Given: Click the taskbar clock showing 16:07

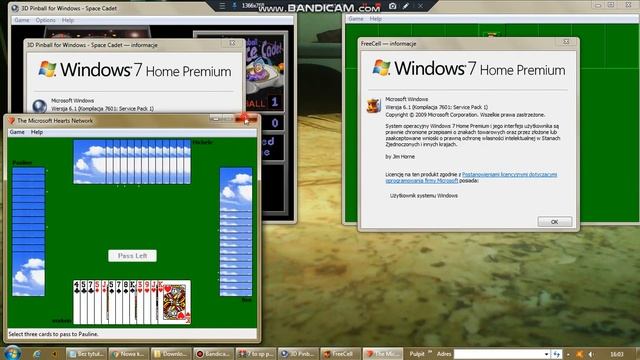Looking at the screenshot, I should click(617, 354).
